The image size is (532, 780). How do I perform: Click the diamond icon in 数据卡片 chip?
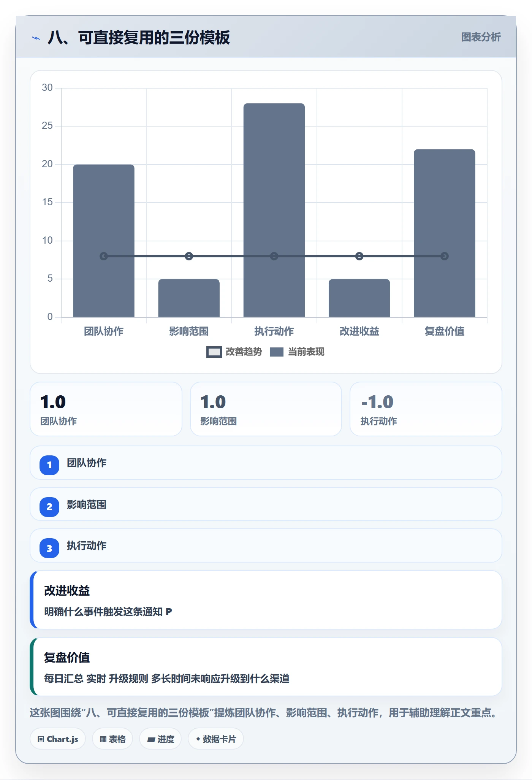click(x=198, y=739)
